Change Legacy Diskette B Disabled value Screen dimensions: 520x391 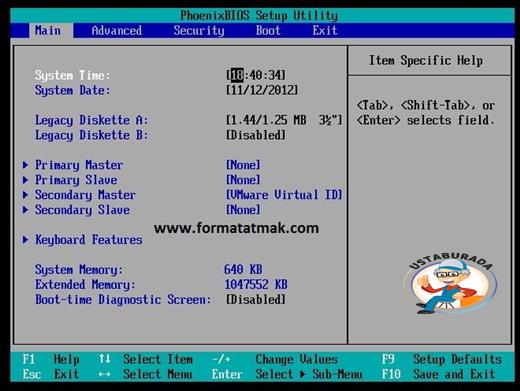256,135
